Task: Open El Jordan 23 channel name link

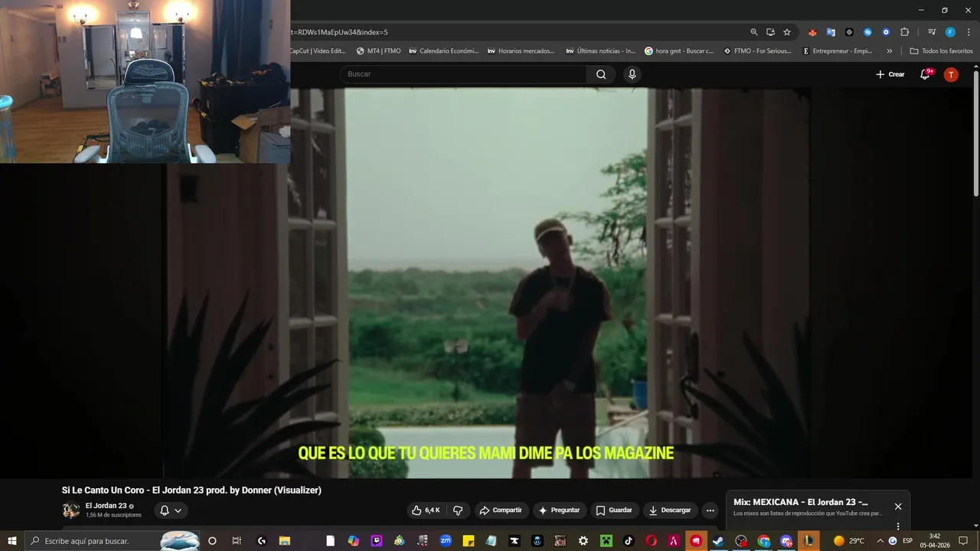Action: (x=106, y=506)
